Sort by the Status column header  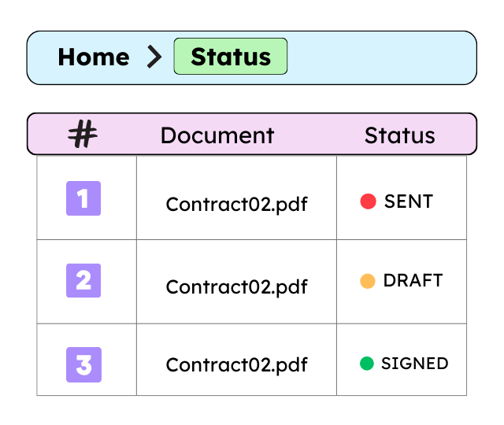[399, 135]
